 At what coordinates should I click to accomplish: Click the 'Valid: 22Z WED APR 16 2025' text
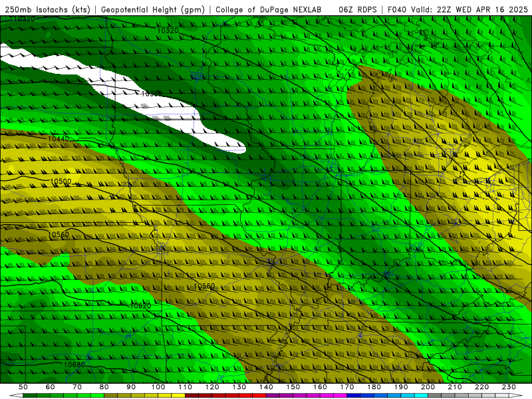point(469,9)
